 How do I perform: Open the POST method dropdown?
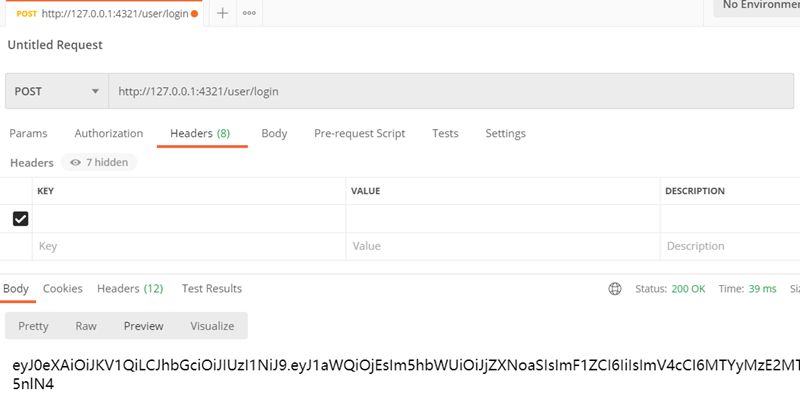(x=57, y=91)
